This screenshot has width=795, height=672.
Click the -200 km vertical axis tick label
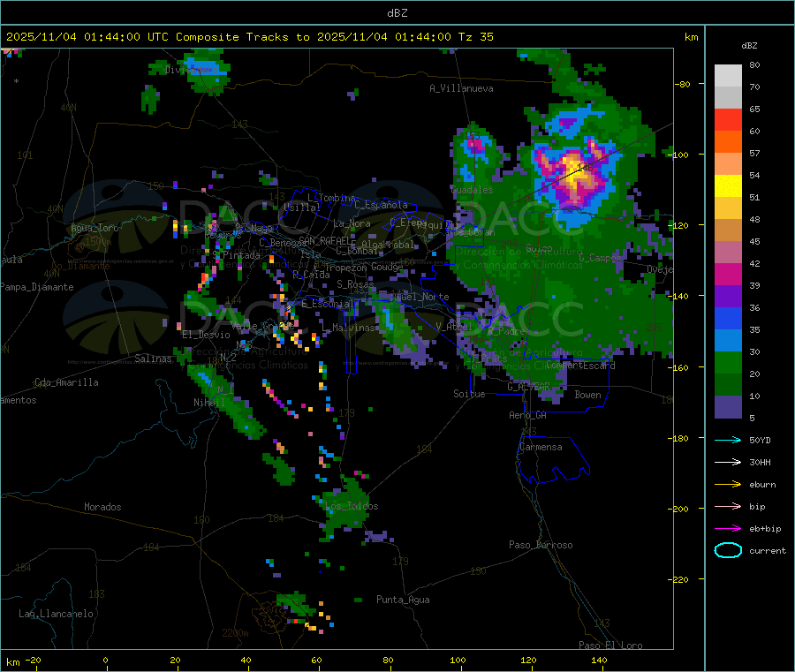click(680, 509)
